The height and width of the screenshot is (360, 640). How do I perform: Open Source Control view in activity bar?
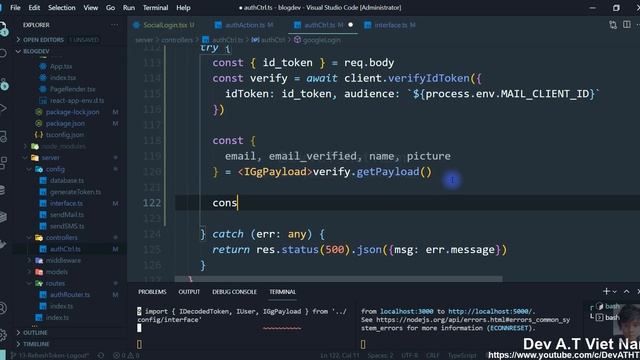(x=3, y=83)
